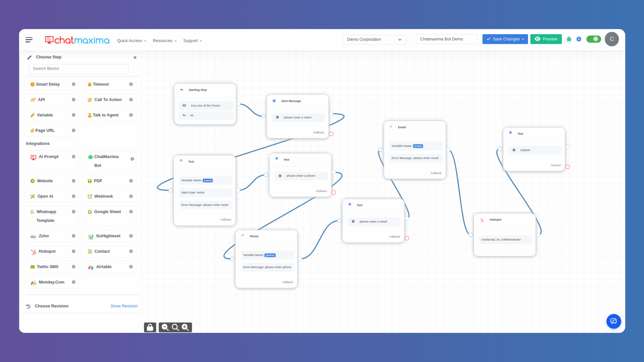Open the Quick Access dropdown menu

[131, 41]
